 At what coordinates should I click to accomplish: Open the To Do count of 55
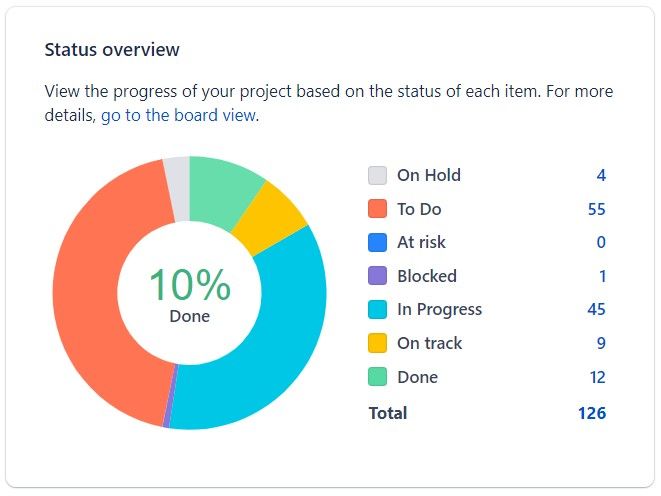point(596,209)
